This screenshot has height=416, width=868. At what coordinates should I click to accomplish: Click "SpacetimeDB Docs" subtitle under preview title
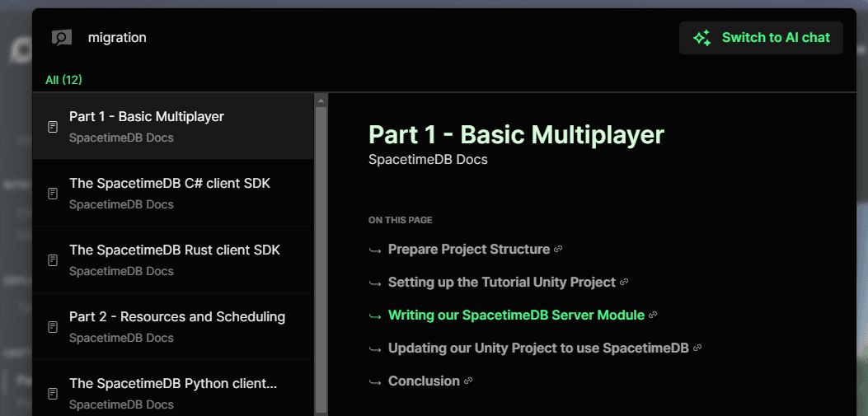point(428,159)
